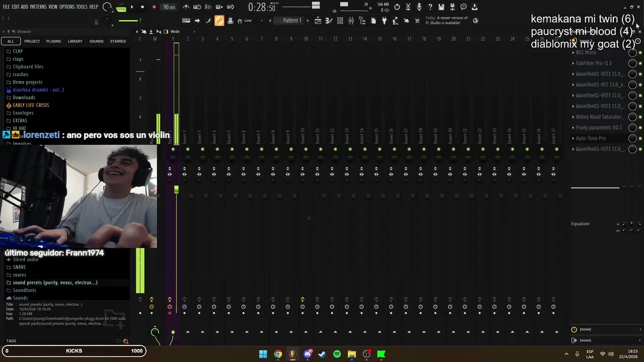Open the Piano roll view icon
The height and width of the screenshot is (362, 644).
point(329,21)
